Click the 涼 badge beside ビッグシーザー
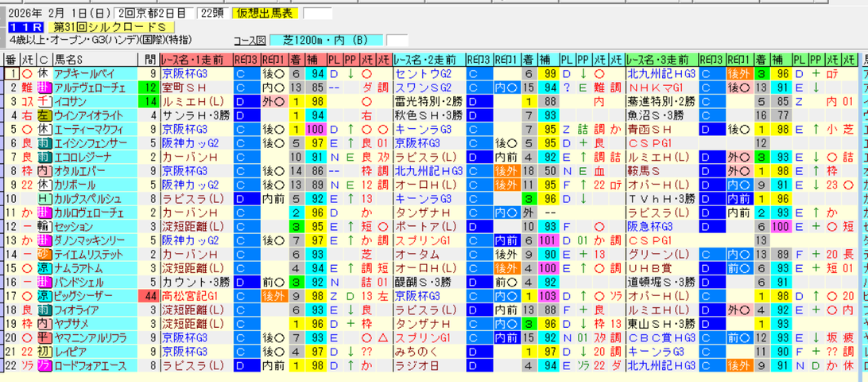Screen dimensions: 868x382 (44, 296)
